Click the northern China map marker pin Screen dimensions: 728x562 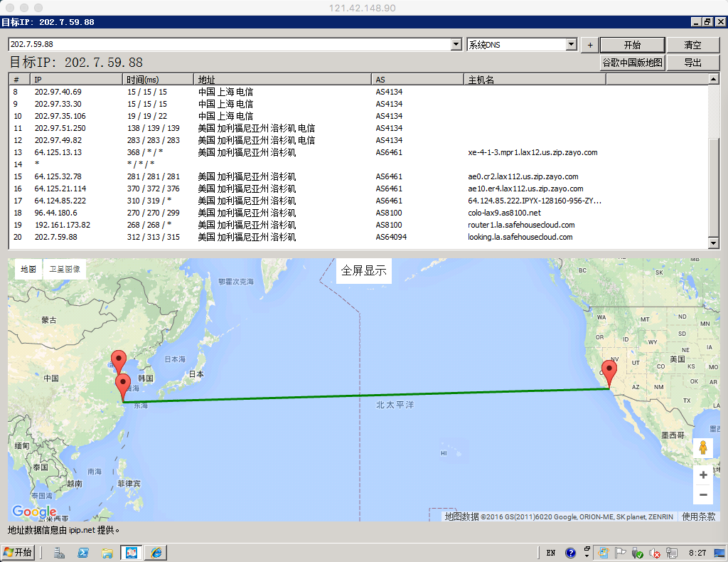pyautogui.click(x=119, y=362)
